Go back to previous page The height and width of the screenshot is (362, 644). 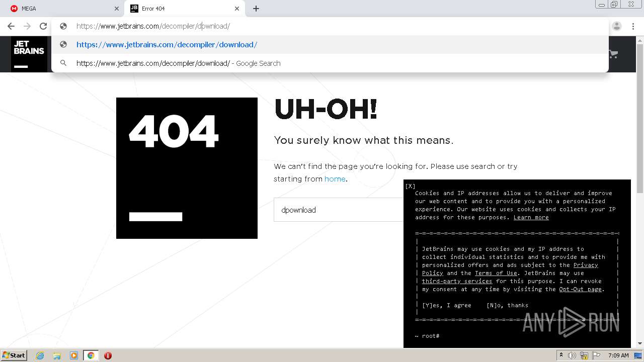(11, 26)
